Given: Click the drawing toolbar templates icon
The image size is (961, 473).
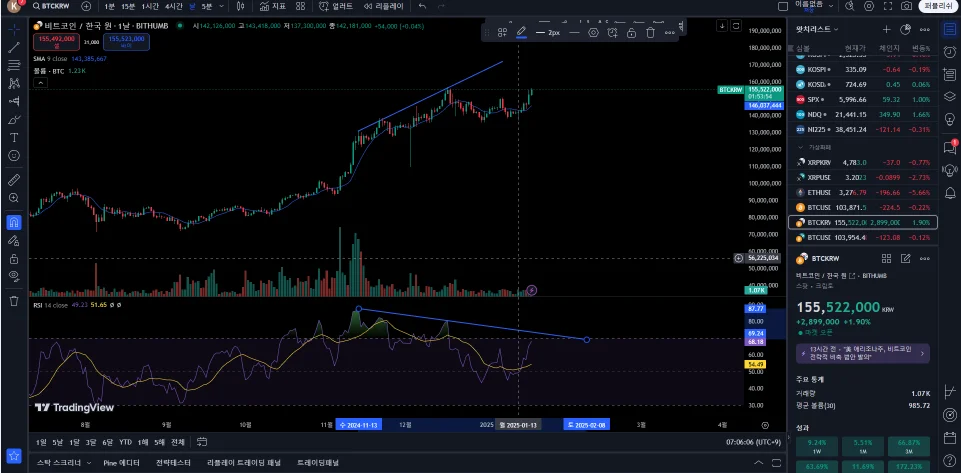Looking at the screenshot, I should pyautogui.click(x=502, y=32).
